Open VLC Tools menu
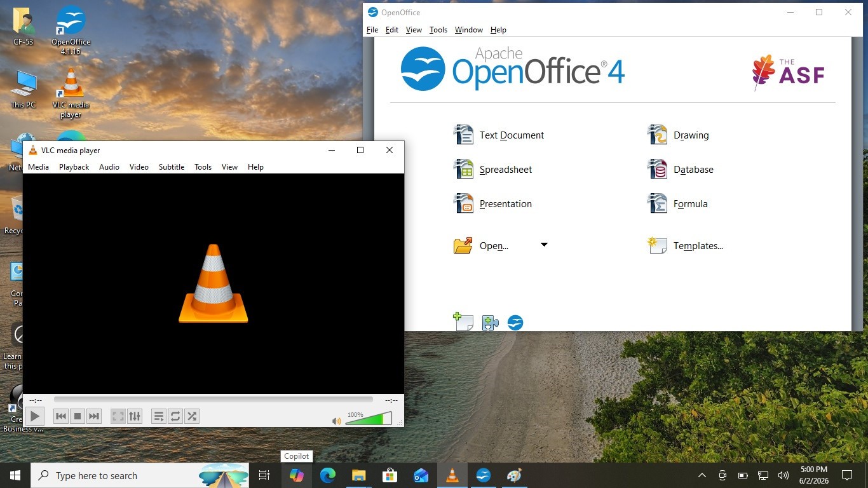Viewport: 868px width, 488px height. coord(203,167)
